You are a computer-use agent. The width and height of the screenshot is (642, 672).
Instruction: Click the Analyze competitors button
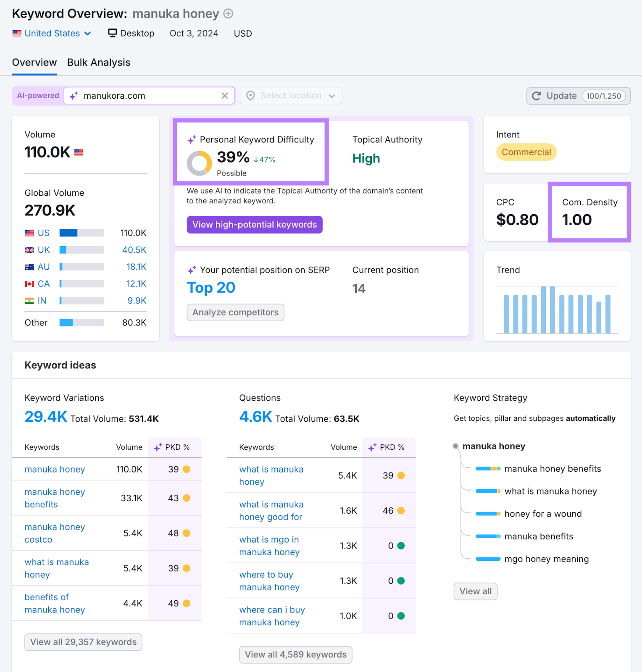pos(235,312)
